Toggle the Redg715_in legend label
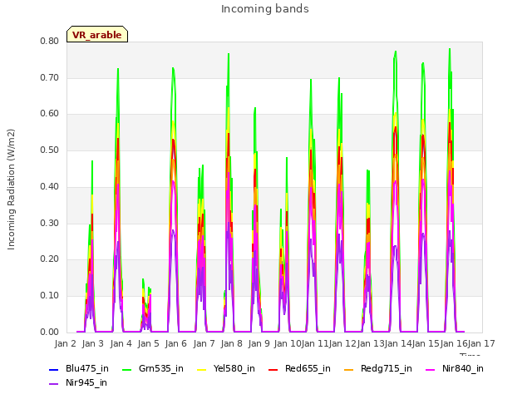Viewport: 532px width, 399px height. point(387,369)
